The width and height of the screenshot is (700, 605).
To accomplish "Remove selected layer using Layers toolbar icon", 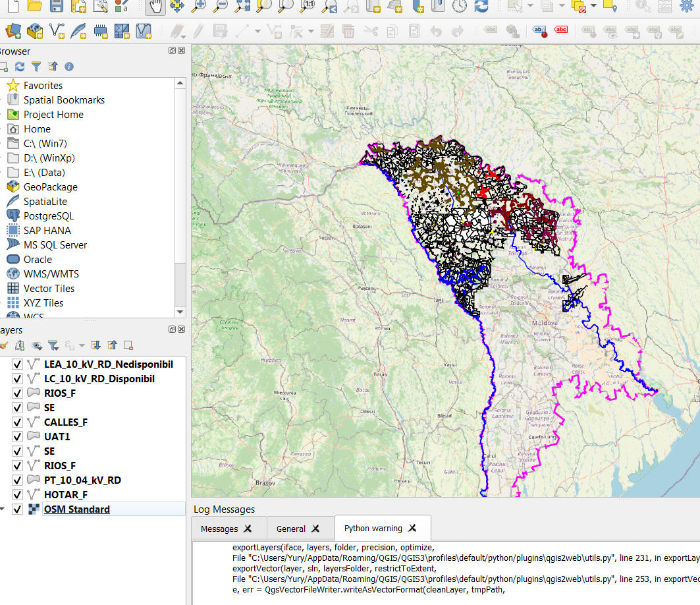I will (128, 345).
